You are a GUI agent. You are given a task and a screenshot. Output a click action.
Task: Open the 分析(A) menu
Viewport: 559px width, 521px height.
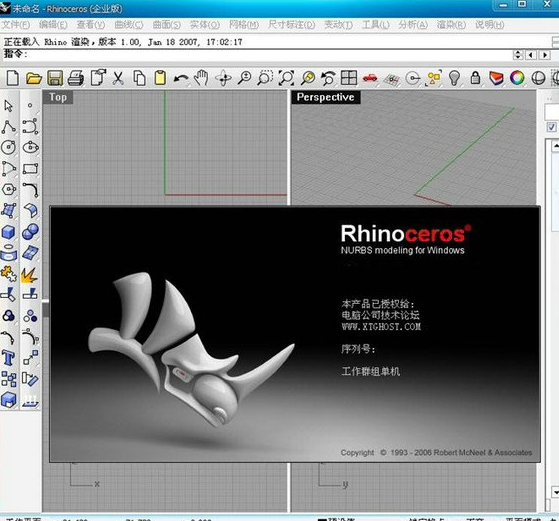[x=413, y=25]
